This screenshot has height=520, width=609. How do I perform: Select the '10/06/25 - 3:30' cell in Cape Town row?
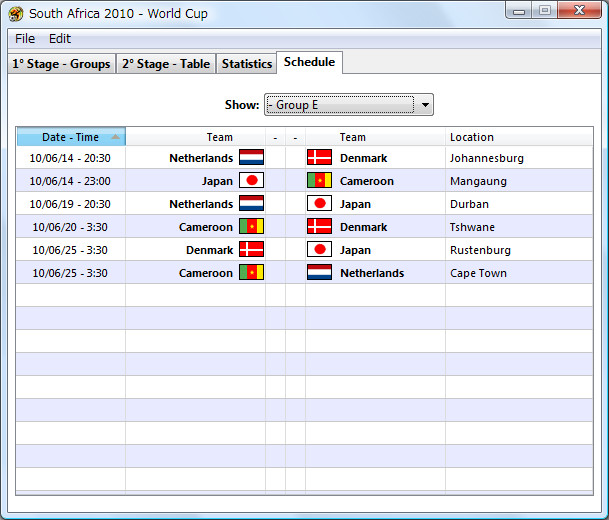coord(70,273)
